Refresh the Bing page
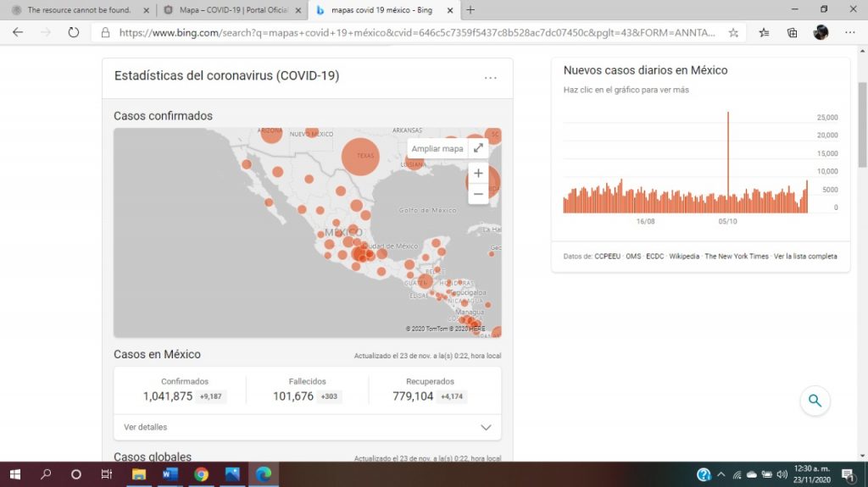This screenshot has height=487, width=868. pyautogui.click(x=73, y=33)
